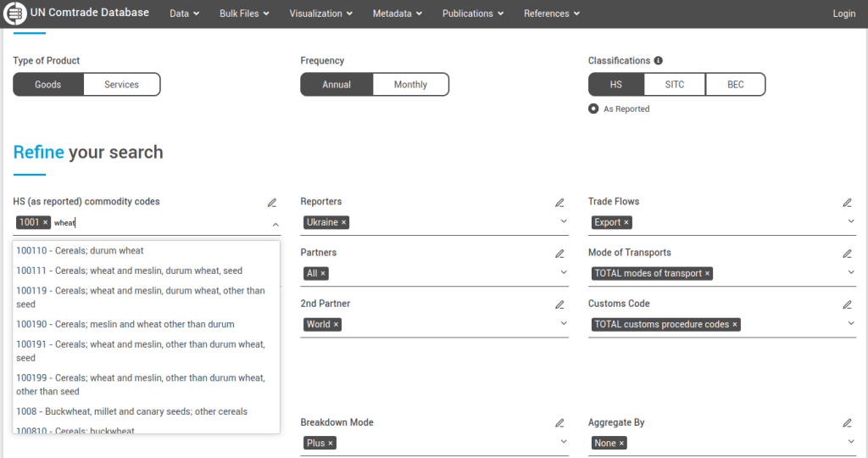868x458 pixels.
Task: Open the Visualization menu
Action: point(320,14)
